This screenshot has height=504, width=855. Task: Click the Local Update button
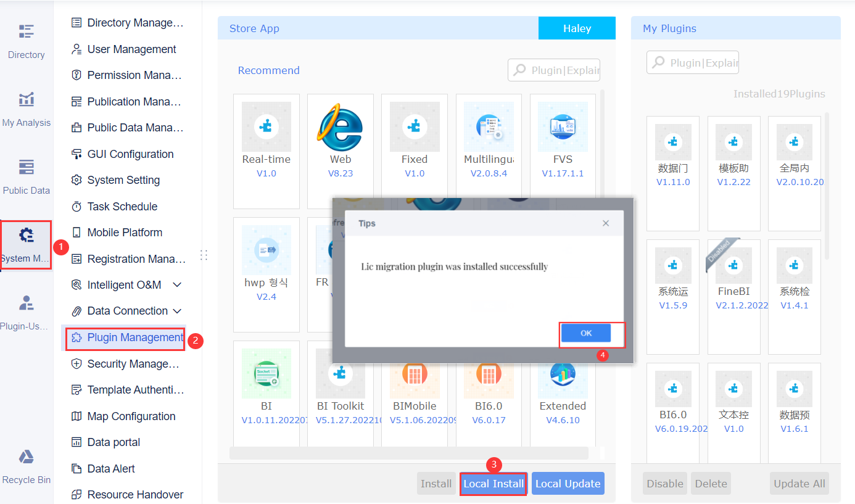point(568,483)
